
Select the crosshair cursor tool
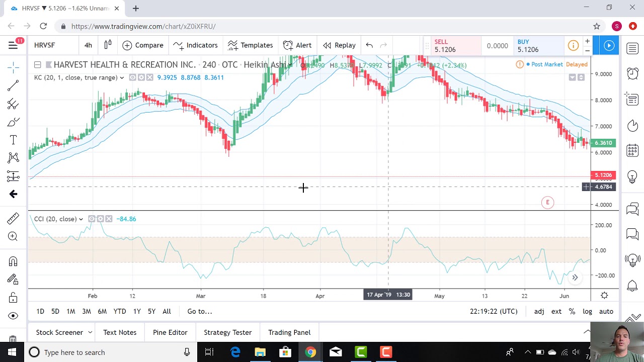click(13, 67)
